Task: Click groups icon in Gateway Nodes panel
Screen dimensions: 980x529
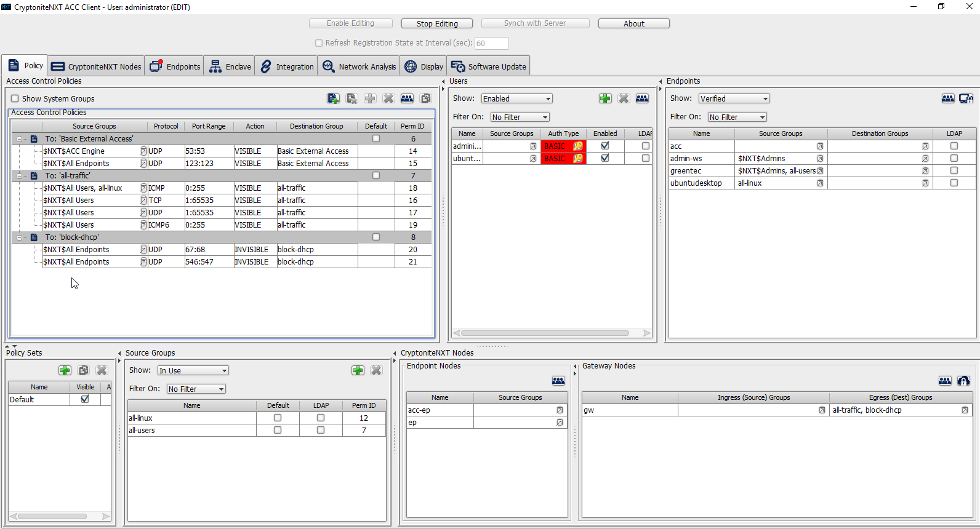Action: [945, 381]
